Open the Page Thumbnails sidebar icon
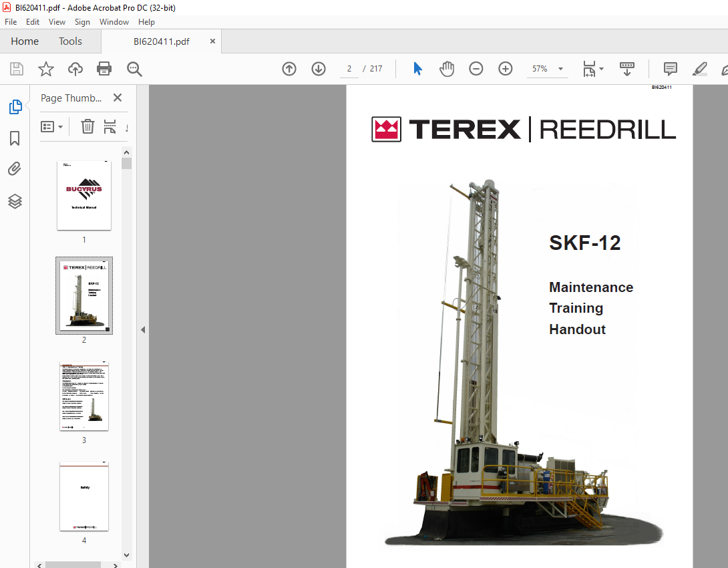728x568 pixels. click(15, 107)
